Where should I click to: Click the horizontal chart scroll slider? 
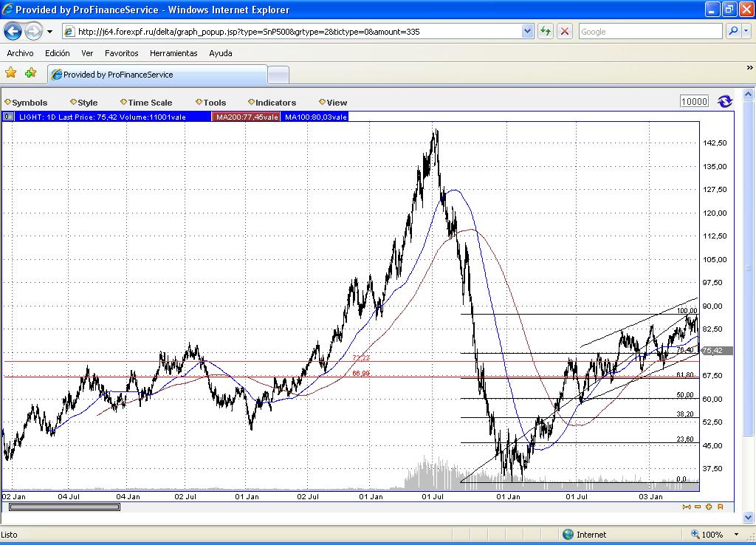pos(65,507)
